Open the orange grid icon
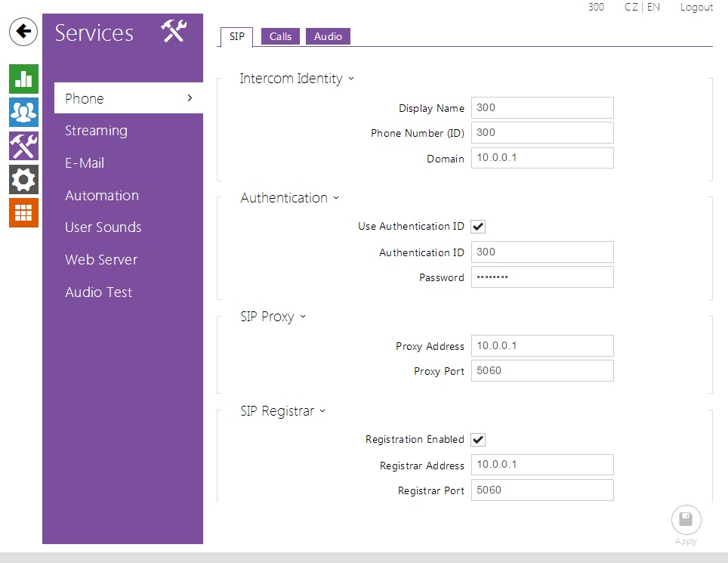The height and width of the screenshot is (563, 728). (x=23, y=212)
